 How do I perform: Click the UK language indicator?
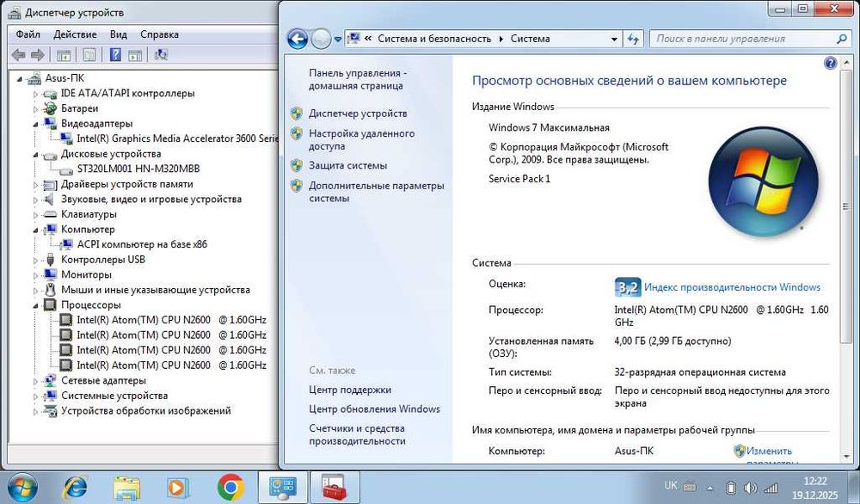point(670,485)
